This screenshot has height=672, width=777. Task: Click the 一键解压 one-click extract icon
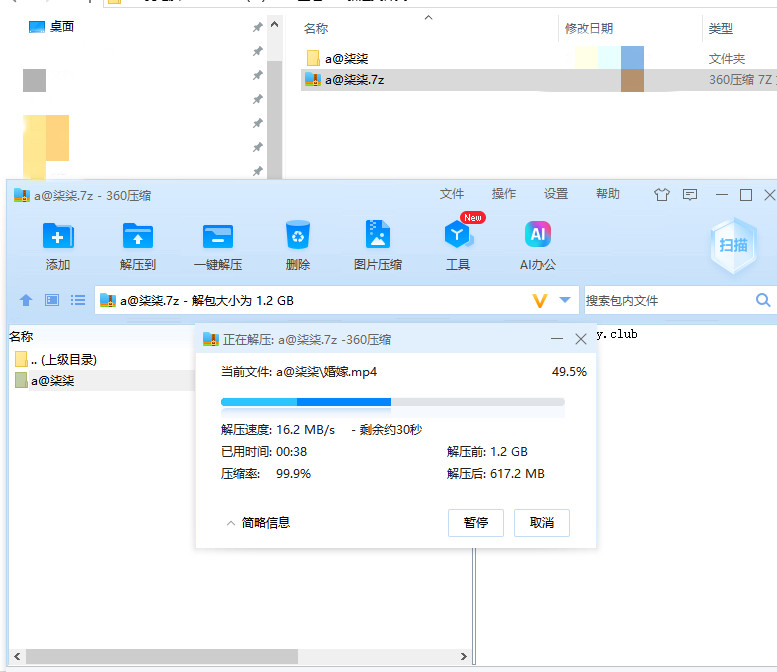218,236
